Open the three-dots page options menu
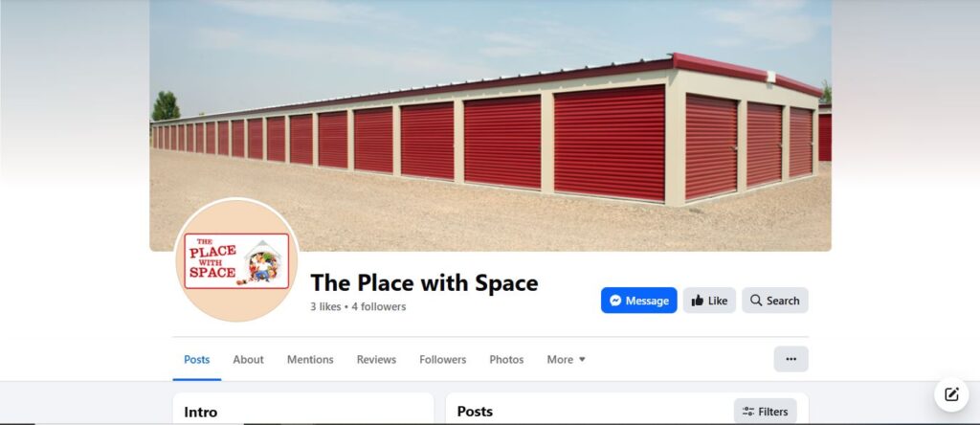 [791, 359]
